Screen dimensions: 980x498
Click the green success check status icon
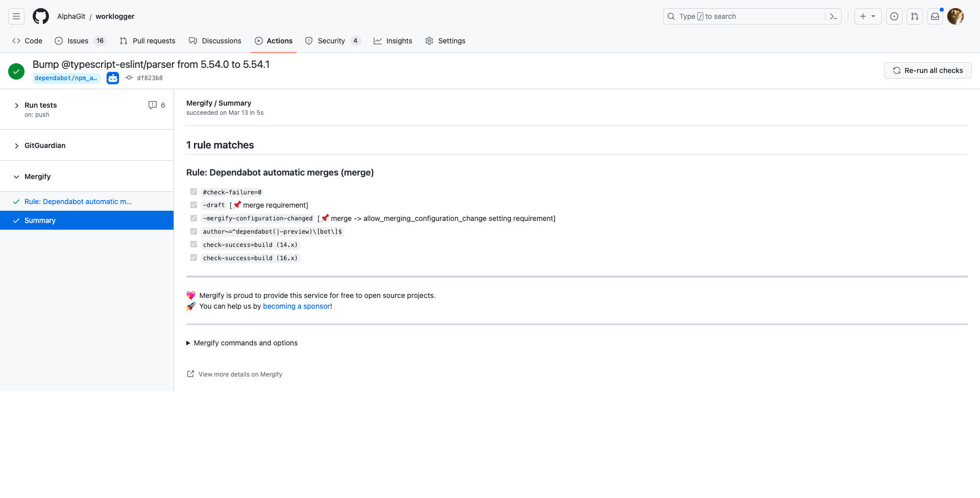[x=16, y=71]
